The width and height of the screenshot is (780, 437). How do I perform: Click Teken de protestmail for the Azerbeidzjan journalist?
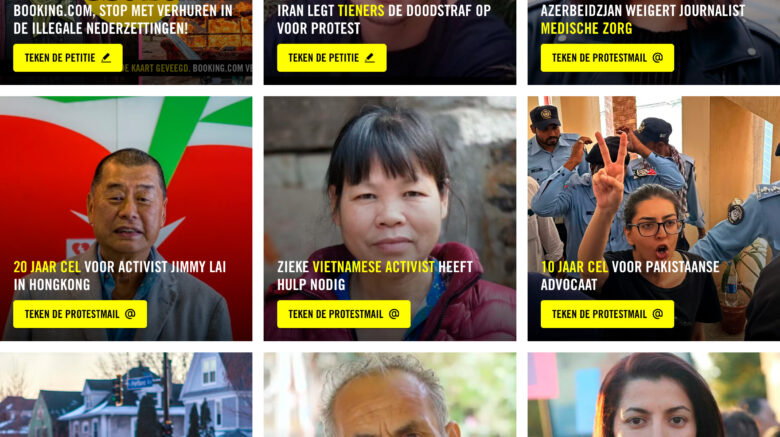click(607, 58)
